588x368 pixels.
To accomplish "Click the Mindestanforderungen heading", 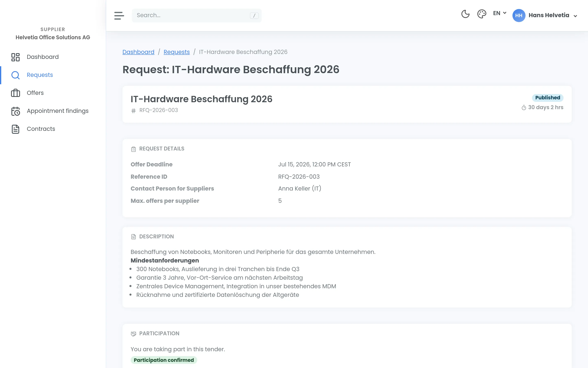I will click(x=165, y=260).
